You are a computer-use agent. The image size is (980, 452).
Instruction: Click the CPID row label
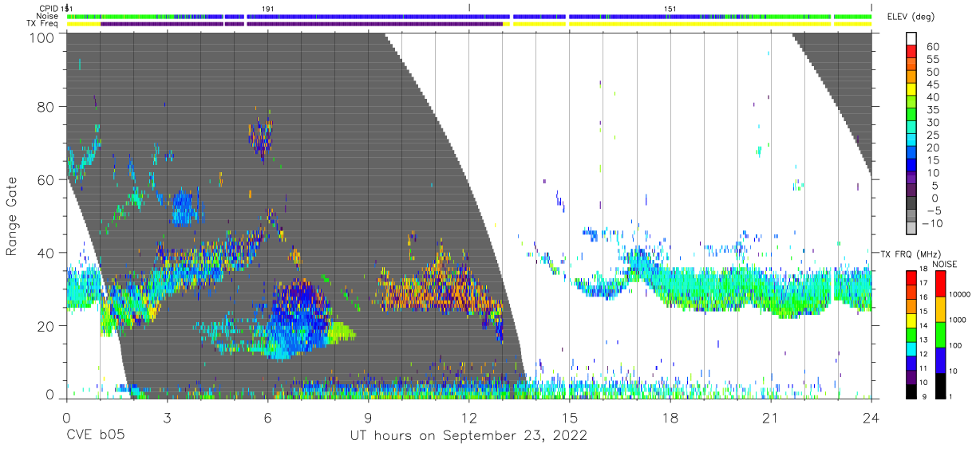[49, 9]
